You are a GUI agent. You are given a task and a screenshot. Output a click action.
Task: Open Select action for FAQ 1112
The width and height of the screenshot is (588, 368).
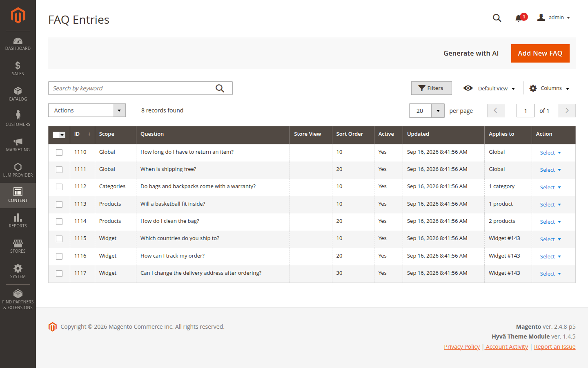tap(550, 187)
